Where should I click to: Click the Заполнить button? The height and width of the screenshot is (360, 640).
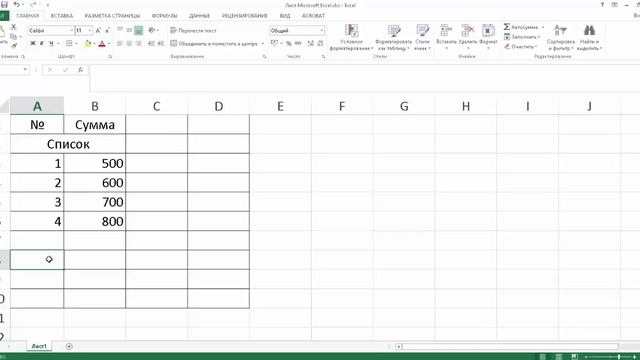522,37
